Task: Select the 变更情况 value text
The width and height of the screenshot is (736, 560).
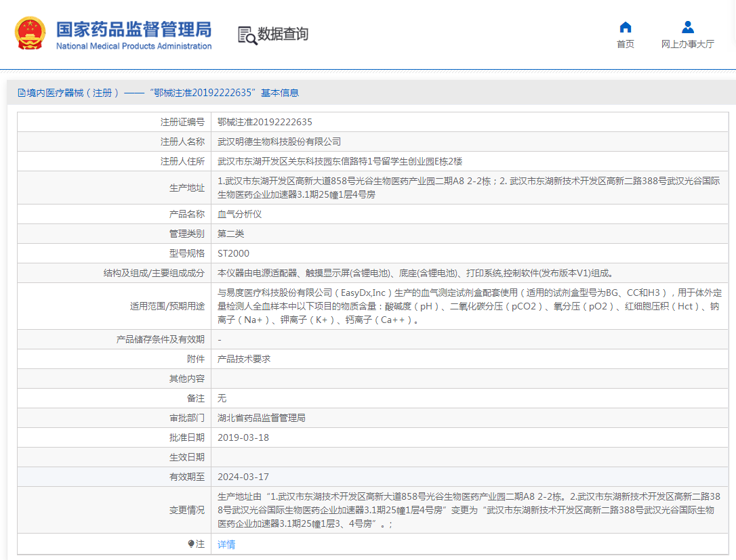Action: coord(468,510)
